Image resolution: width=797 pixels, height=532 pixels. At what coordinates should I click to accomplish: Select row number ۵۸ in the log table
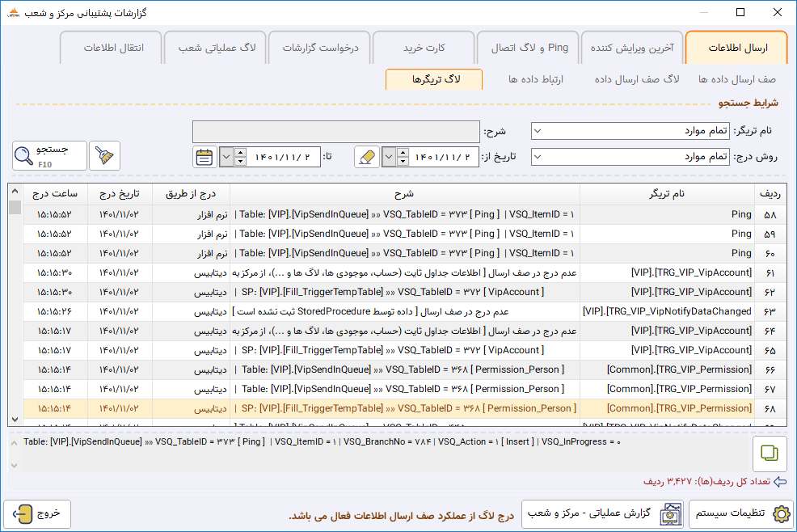[405, 214]
